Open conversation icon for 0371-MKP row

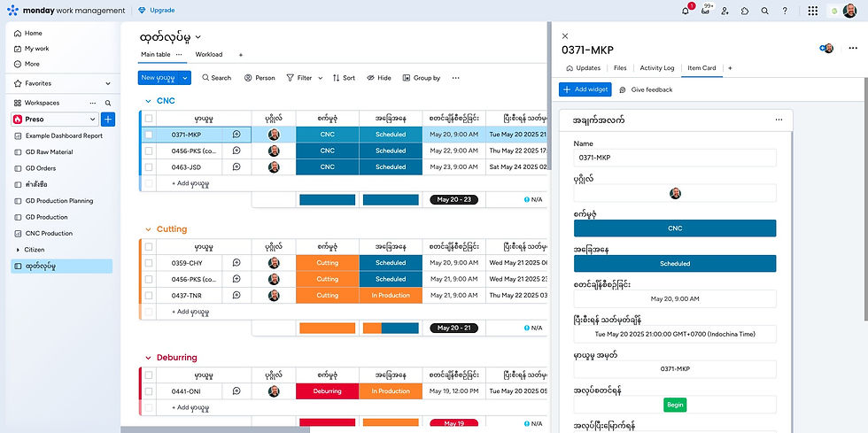point(236,135)
